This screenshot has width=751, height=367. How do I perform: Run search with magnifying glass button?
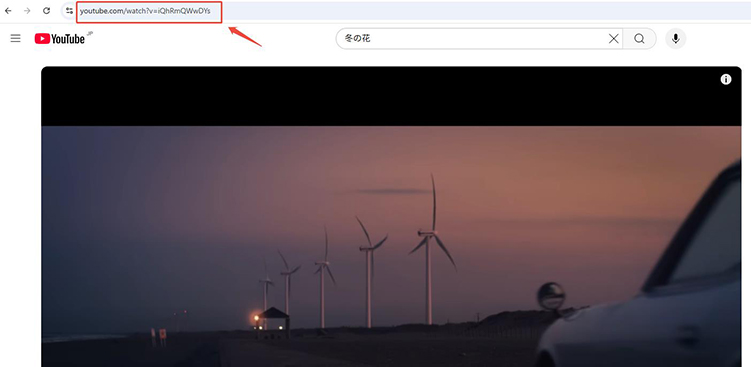[x=639, y=39]
